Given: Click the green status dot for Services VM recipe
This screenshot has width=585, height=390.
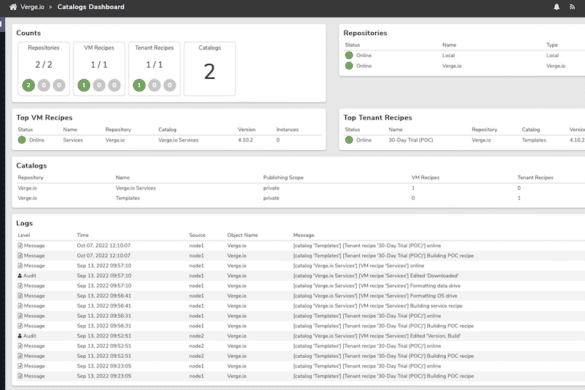Looking at the screenshot, I should point(22,140).
